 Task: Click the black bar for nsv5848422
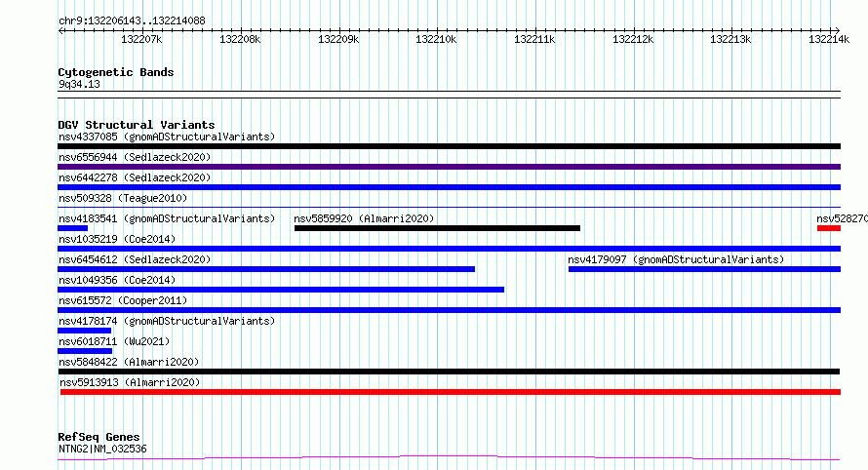tap(449, 372)
